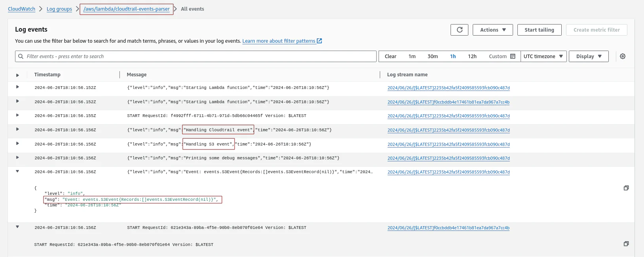This screenshot has height=257, width=644.
Task: Click the calendar icon next to Custom
Action: click(513, 56)
